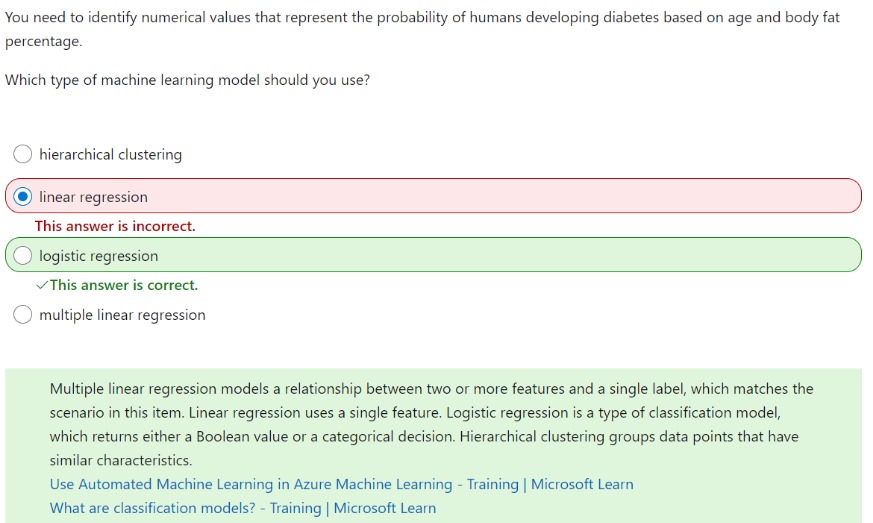The width and height of the screenshot is (873, 523).
Task: Click the 'logistic regression' option label
Action: pos(99,256)
